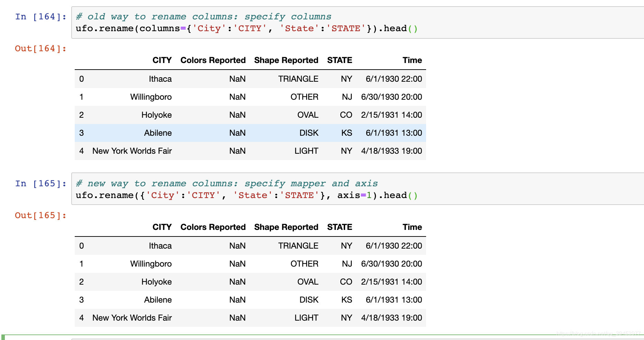The width and height of the screenshot is (644, 340).
Task: Click Willingboro cell in Out[165] table
Action: (151, 264)
